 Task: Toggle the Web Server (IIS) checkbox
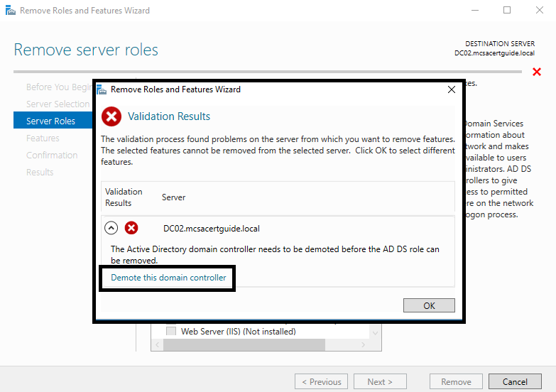click(x=171, y=331)
